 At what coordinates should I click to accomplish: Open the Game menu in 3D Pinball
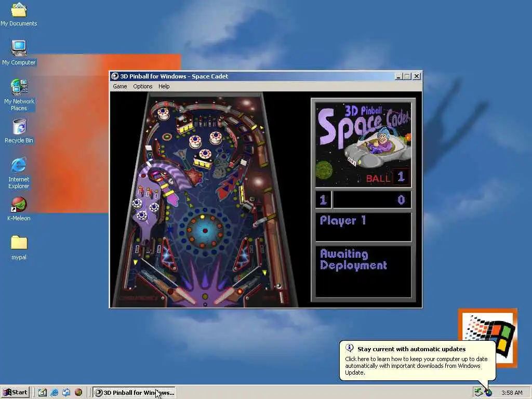coord(120,86)
